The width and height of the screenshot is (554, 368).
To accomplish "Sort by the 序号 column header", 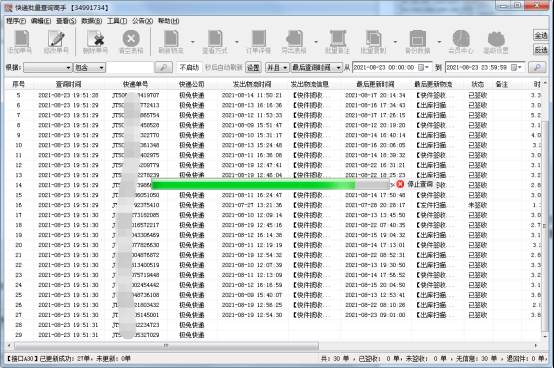I will [18, 84].
